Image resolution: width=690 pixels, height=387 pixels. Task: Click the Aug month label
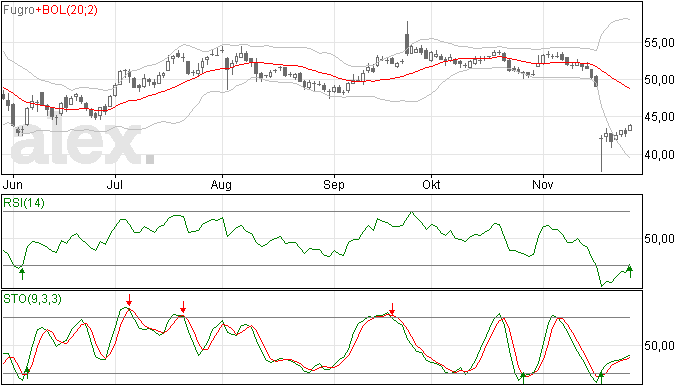coord(221,184)
